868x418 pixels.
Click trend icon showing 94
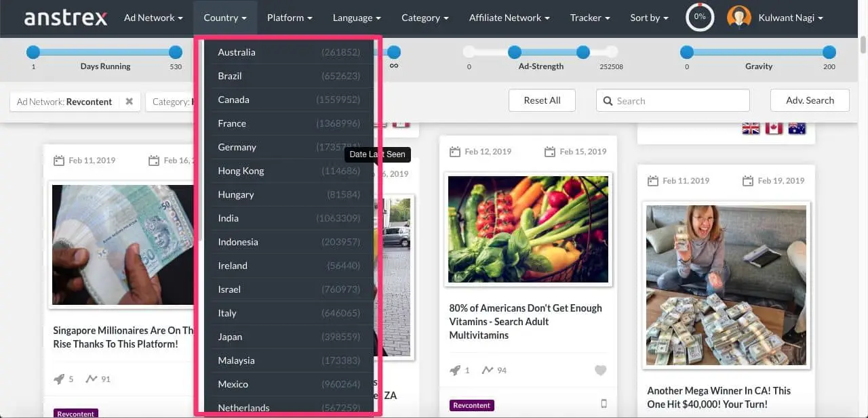(x=487, y=371)
